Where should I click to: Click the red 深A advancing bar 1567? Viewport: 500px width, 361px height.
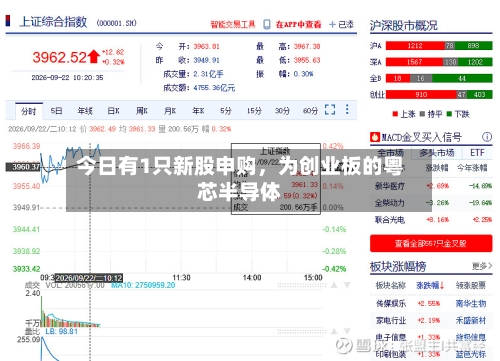point(414,62)
